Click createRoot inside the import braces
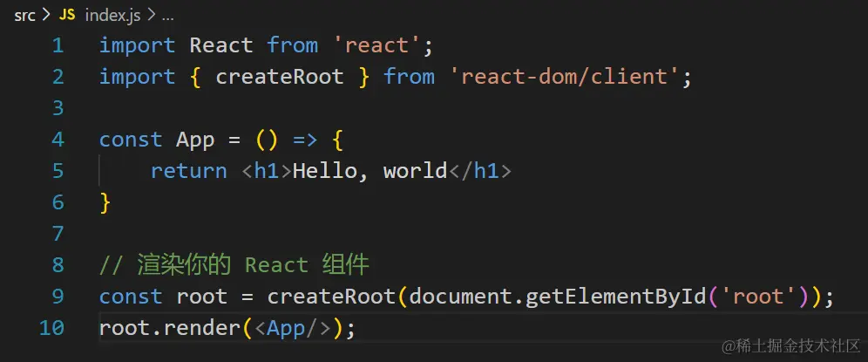This screenshot has height=362, width=868. pyautogui.click(x=280, y=77)
